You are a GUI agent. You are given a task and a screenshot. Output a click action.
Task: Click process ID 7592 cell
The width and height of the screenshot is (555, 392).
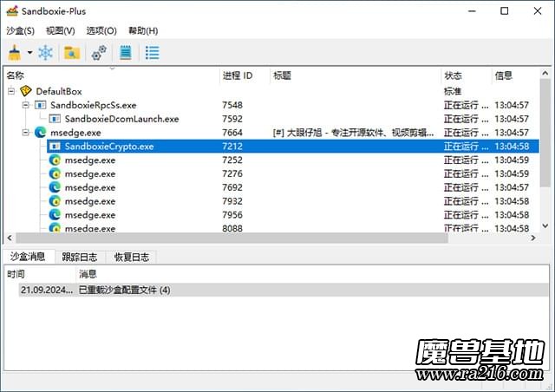232,119
